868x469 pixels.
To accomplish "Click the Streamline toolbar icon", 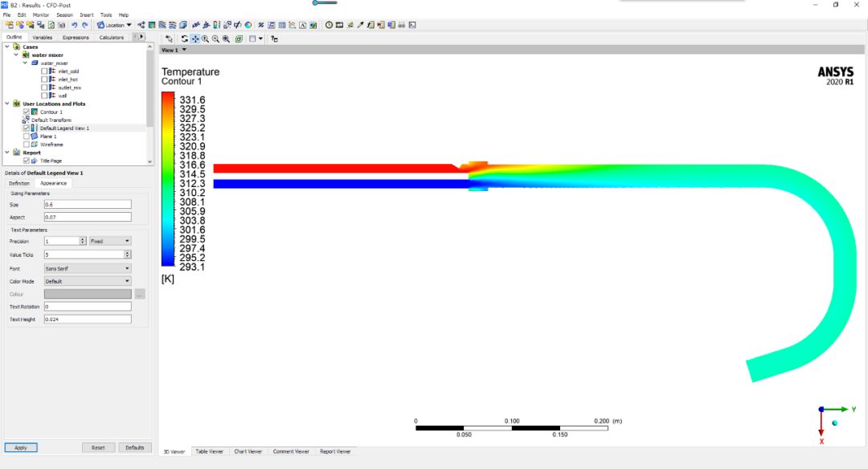I will coord(162,25).
